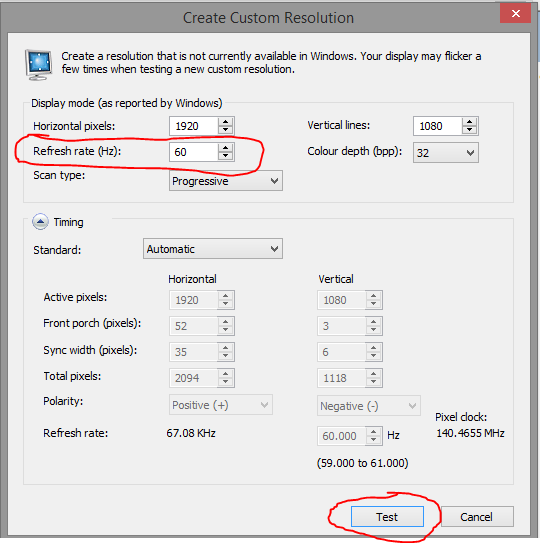
Task: Open the horizontal Polarity Positive dropdown
Action: click(x=221, y=405)
